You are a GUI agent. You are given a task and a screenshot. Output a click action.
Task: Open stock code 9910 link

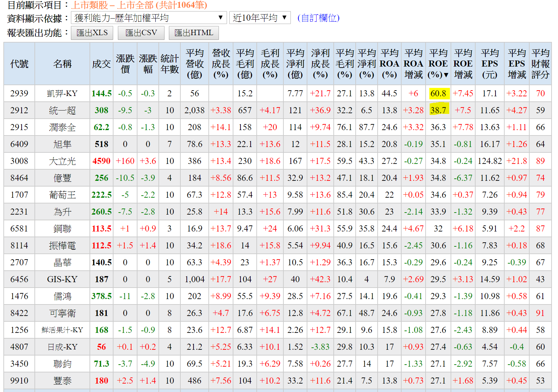[19, 381]
